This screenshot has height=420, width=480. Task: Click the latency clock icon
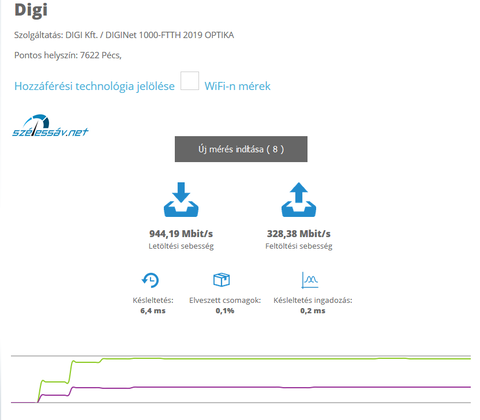(150, 280)
